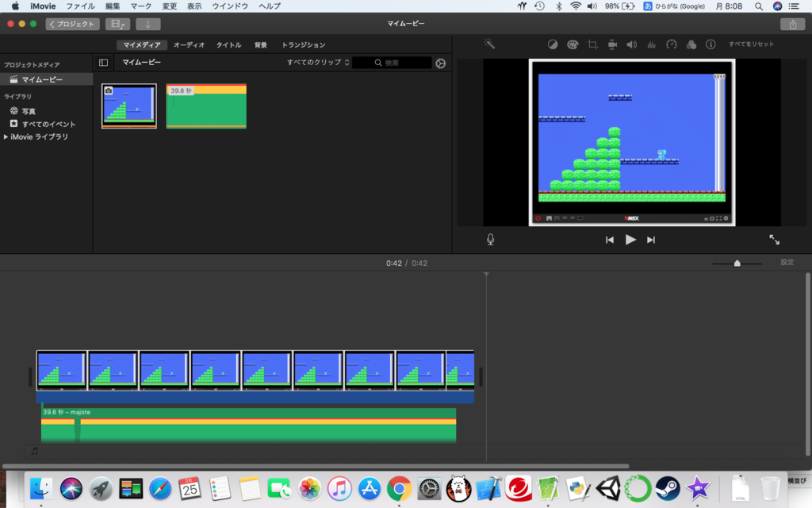This screenshot has height=508, width=812.
Task: Go back to プロジェクト projects view
Action: coord(72,25)
